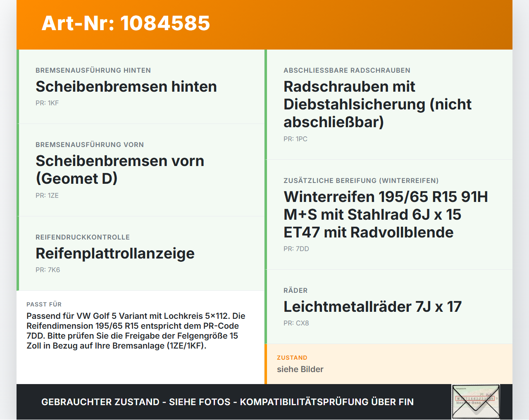Select the text "Leichtmetallräder 7J x 17"
529x420 pixels.
pos(372,306)
